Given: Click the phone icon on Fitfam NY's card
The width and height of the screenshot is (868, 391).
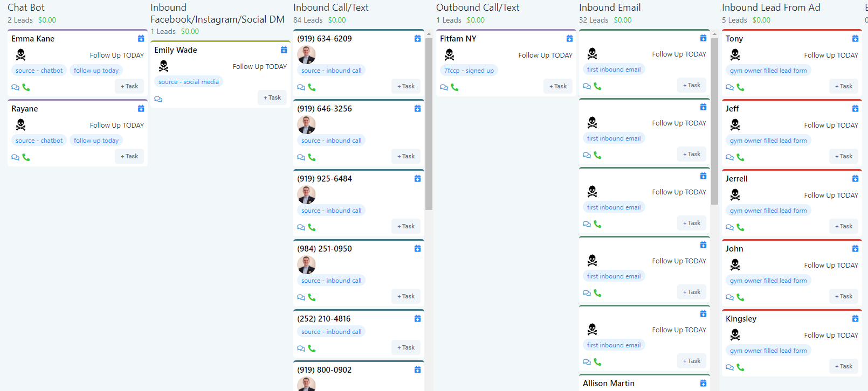Looking at the screenshot, I should point(454,87).
